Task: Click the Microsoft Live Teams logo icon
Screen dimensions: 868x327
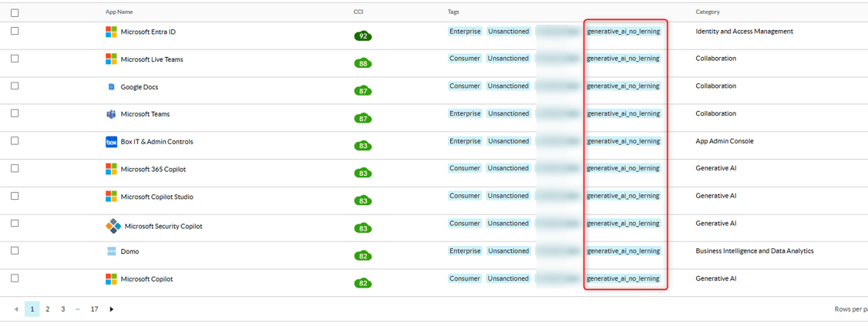Action: pos(111,59)
